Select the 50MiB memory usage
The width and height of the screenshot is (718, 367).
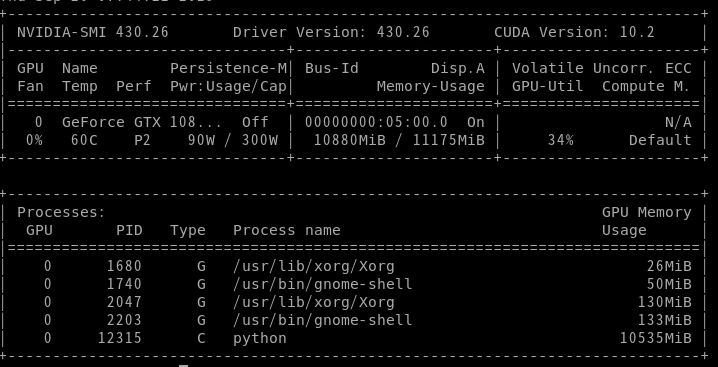pyautogui.click(x=669, y=284)
